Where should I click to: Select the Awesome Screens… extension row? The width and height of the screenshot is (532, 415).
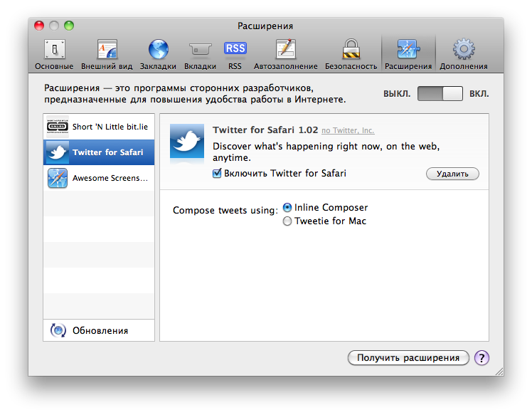(99, 178)
